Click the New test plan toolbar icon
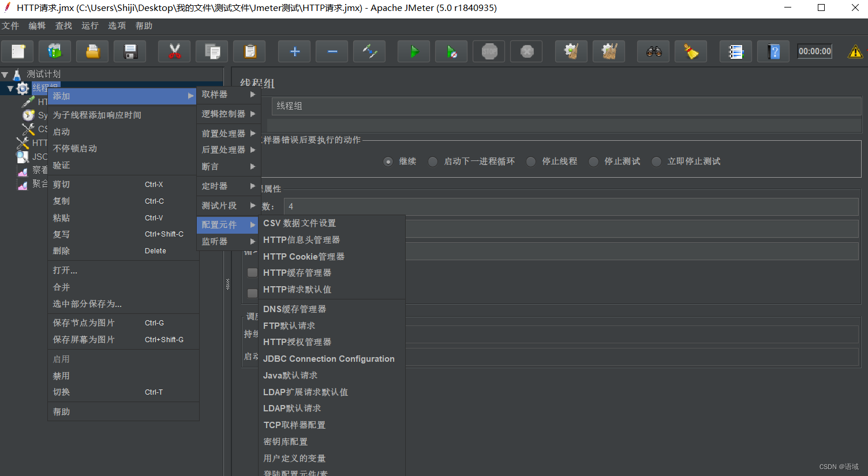 tap(18, 51)
